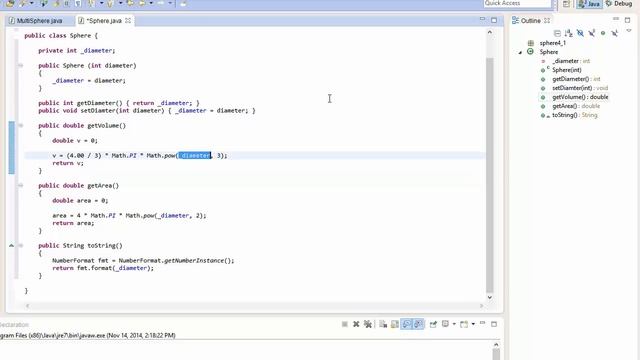Display the selected console
This screenshot has height=360, width=640.
[445, 324]
